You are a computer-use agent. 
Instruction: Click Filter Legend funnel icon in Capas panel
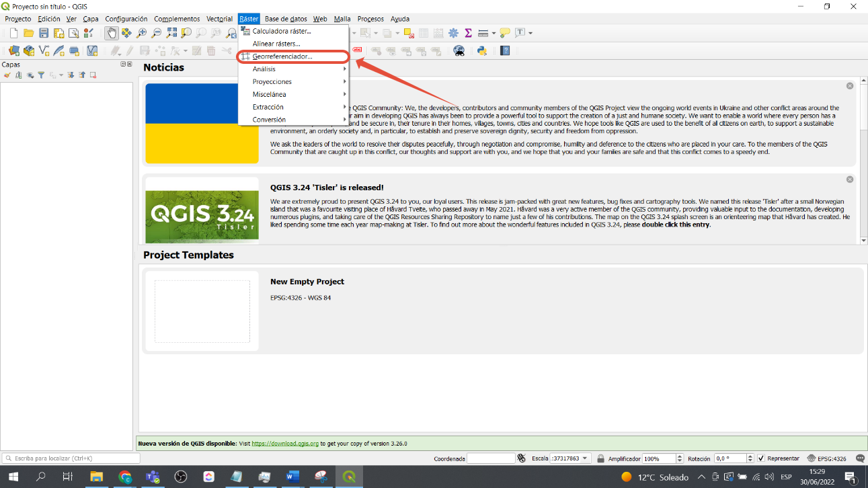pyautogui.click(x=41, y=75)
